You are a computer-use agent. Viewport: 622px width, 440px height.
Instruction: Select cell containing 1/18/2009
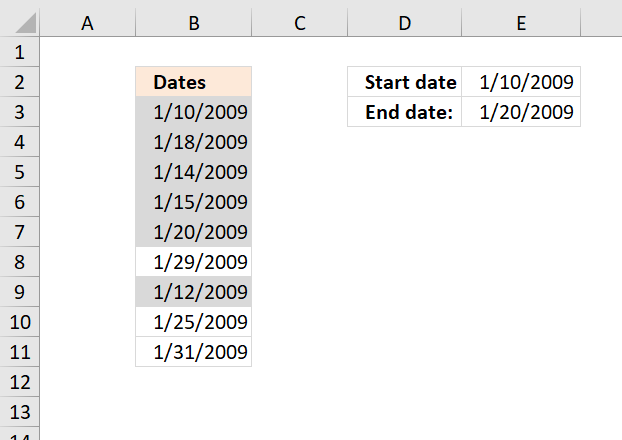tap(194, 142)
